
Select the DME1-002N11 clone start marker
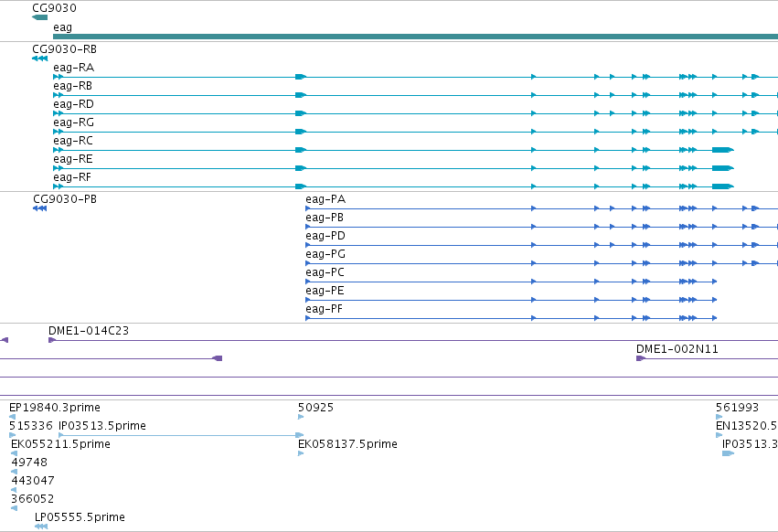pos(641,358)
